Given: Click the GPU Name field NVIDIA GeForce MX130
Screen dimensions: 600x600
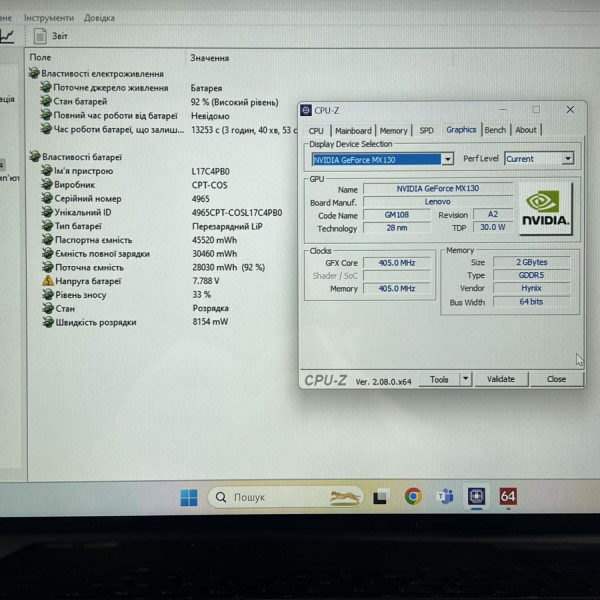Looking at the screenshot, I should click(438, 189).
